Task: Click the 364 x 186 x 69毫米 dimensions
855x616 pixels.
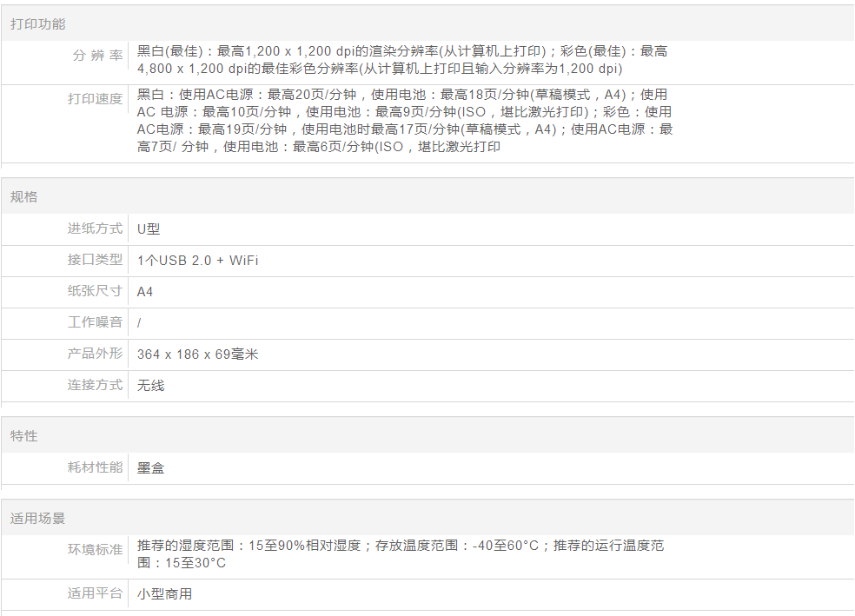Action: (x=197, y=354)
